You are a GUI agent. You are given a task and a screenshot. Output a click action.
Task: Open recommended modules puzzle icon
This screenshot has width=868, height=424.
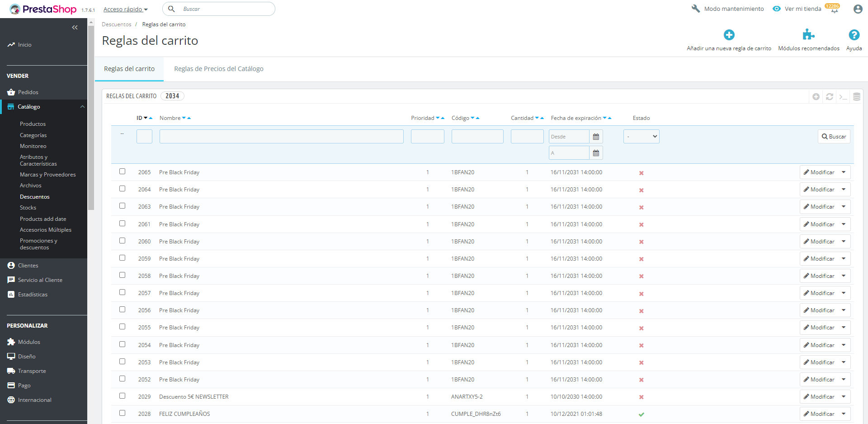(808, 35)
